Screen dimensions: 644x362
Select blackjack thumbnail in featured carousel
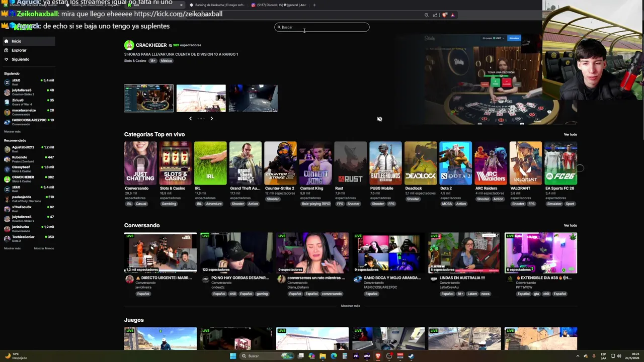pos(149,98)
